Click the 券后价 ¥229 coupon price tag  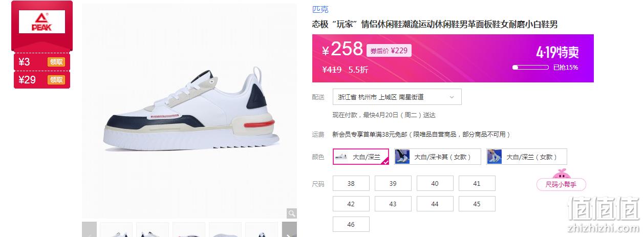[389, 51]
